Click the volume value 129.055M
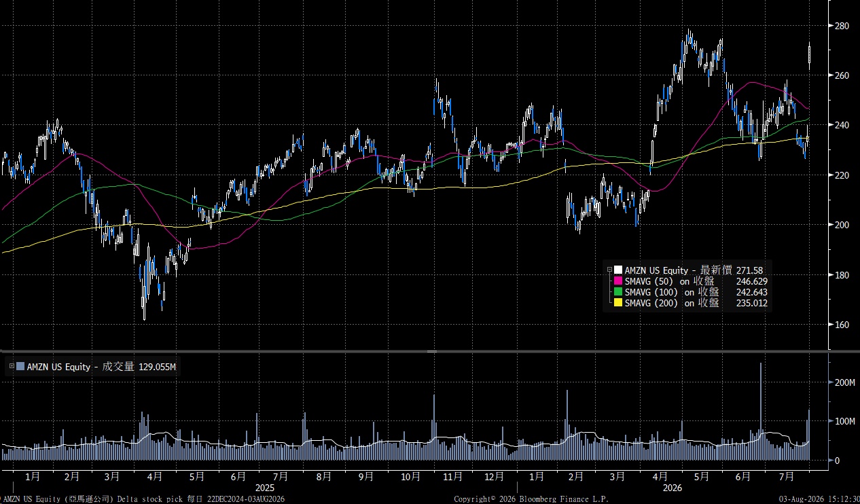Screen dimensions: 860x504 click(x=158, y=367)
